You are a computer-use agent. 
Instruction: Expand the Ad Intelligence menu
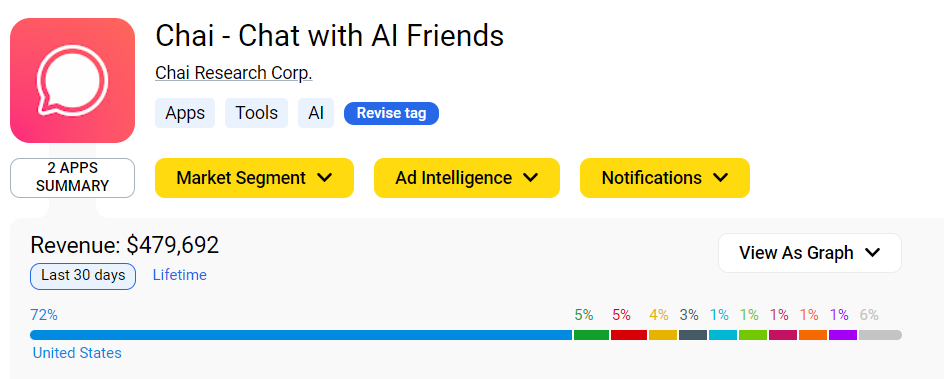tap(467, 178)
